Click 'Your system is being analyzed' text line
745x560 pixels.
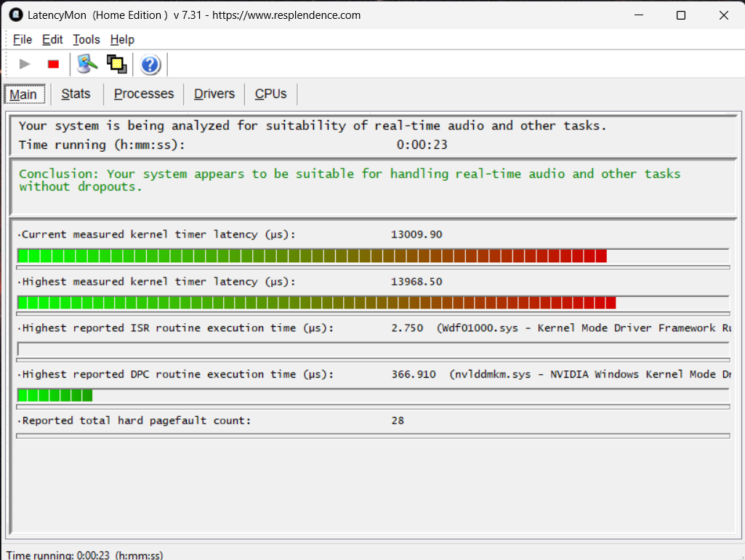pos(313,126)
